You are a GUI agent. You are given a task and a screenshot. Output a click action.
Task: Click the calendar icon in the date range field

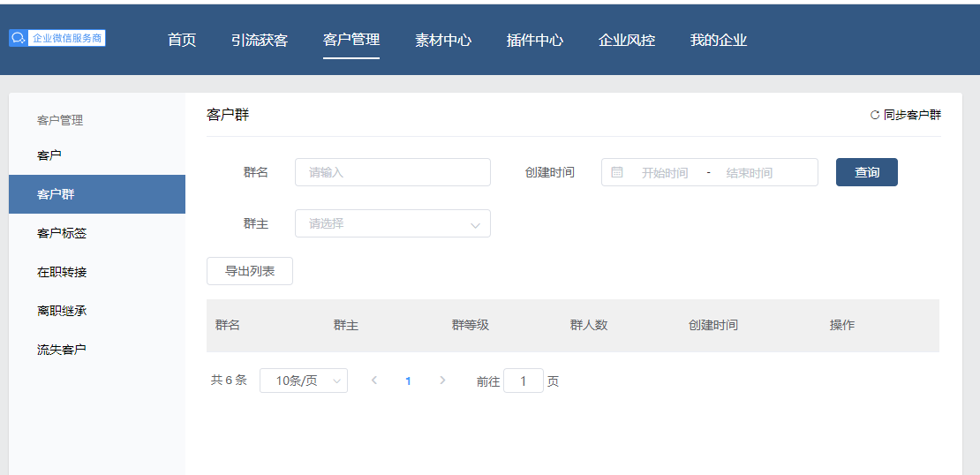[x=617, y=172]
